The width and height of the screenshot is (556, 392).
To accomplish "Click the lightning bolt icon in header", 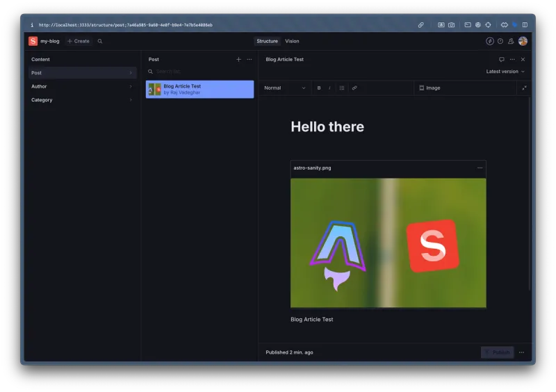I will coord(490,41).
